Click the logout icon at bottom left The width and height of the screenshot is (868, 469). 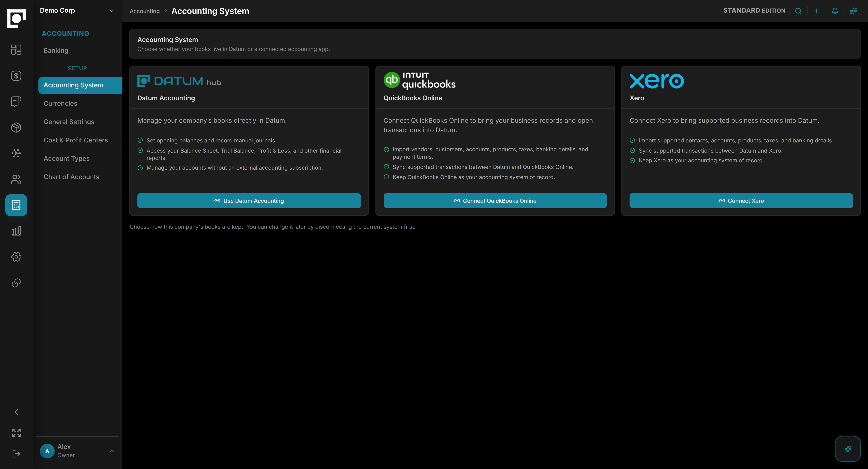click(16, 454)
